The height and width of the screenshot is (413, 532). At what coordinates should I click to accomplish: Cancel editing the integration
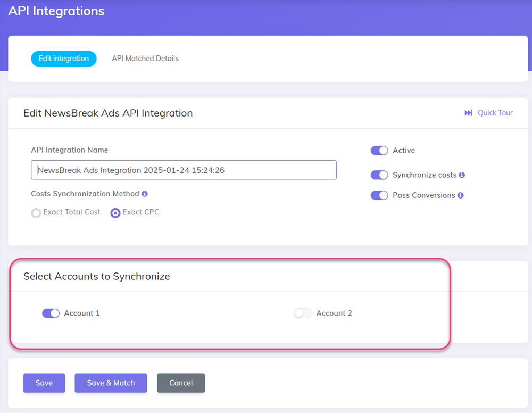(x=181, y=383)
